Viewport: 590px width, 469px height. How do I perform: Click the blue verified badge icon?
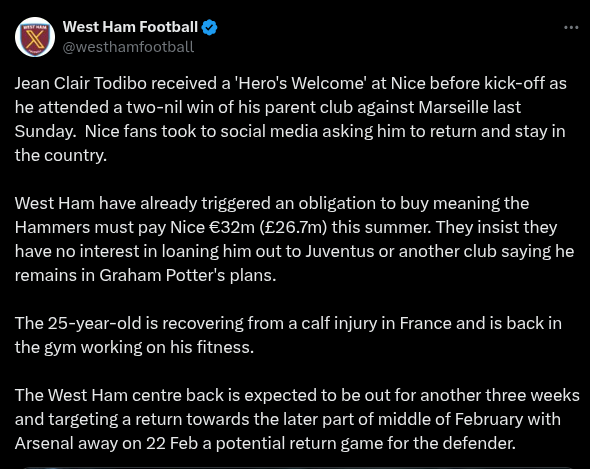click(210, 27)
